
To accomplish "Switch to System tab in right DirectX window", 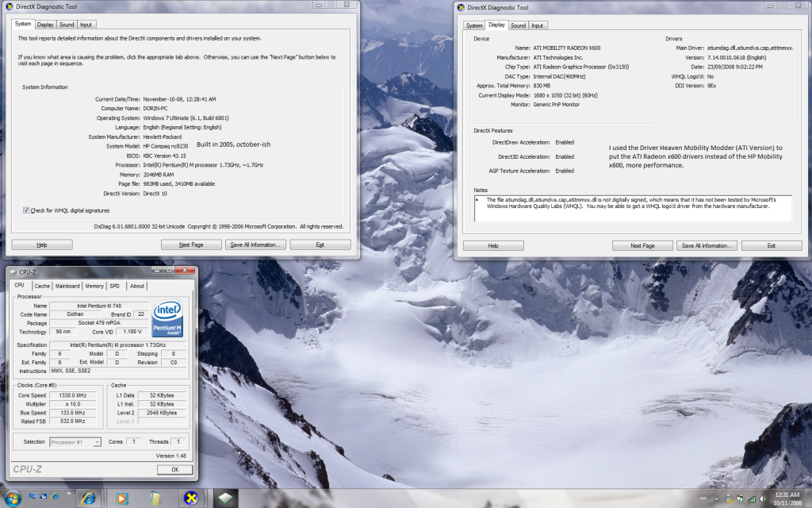I will (x=474, y=25).
